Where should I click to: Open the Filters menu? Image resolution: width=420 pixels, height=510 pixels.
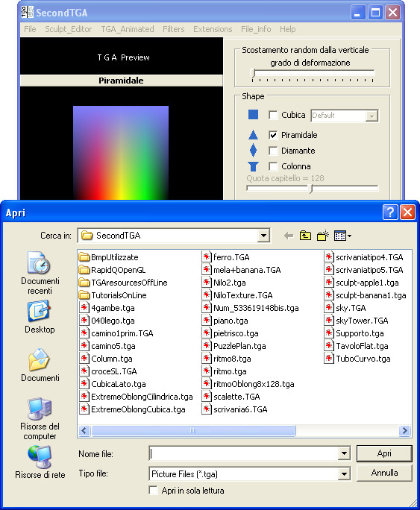click(x=173, y=29)
